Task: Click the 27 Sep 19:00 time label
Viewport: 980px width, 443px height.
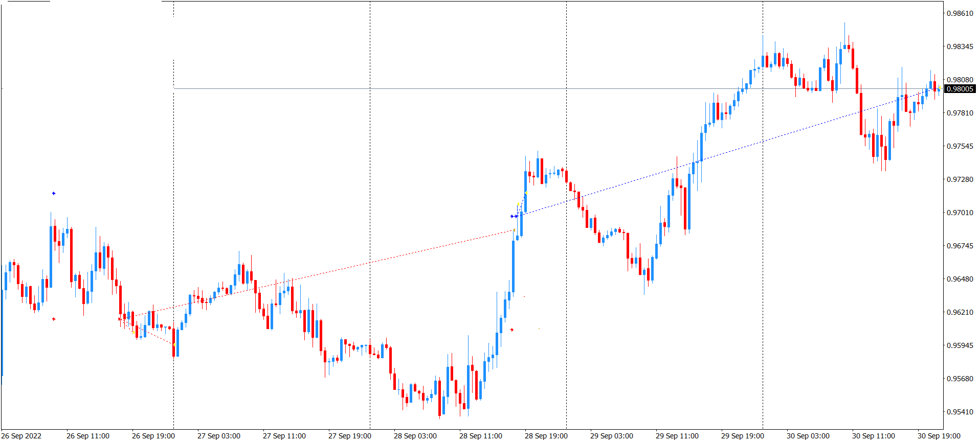Action: coord(350,436)
